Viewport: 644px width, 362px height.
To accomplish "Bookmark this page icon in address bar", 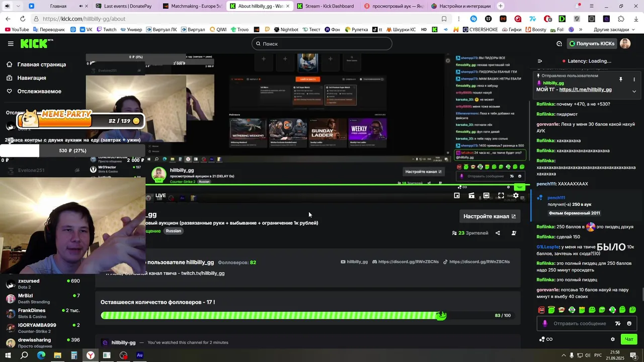I will pyautogui.click(x=444, y=19).
